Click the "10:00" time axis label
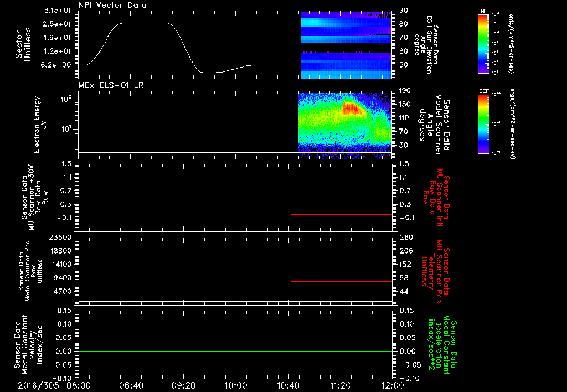The image size is (567, 392). [236, 385]
